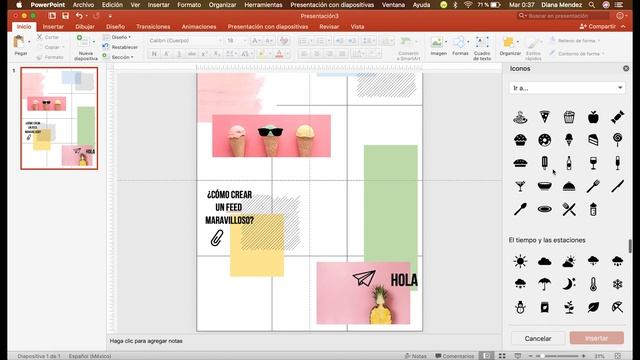This screenshot has height=360, width=640.
Task: Toggle strikethrough text formatting
Action: tap(191, 54)
